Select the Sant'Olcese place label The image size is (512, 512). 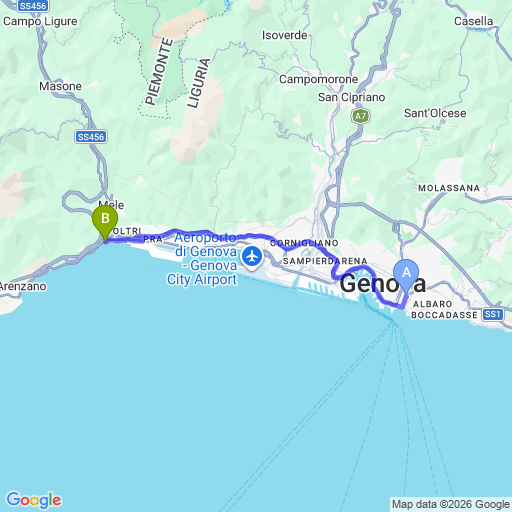coord(435,113)
